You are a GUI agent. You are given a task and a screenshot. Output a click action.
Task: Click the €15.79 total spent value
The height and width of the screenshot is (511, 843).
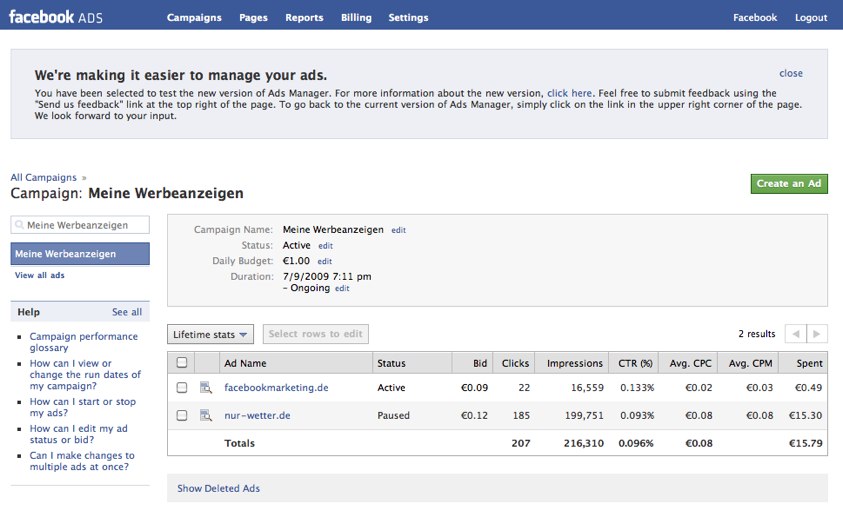[x=805, y=443]
